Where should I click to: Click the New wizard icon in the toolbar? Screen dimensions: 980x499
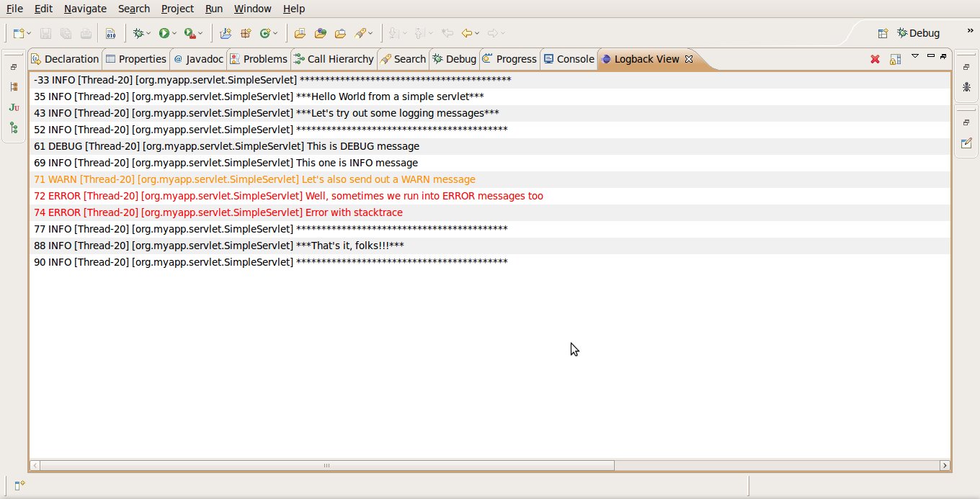(x=19, y=32)
